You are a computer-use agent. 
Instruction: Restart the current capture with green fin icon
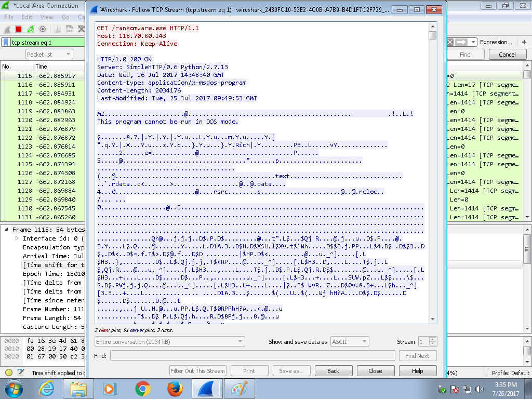point(31,29)
